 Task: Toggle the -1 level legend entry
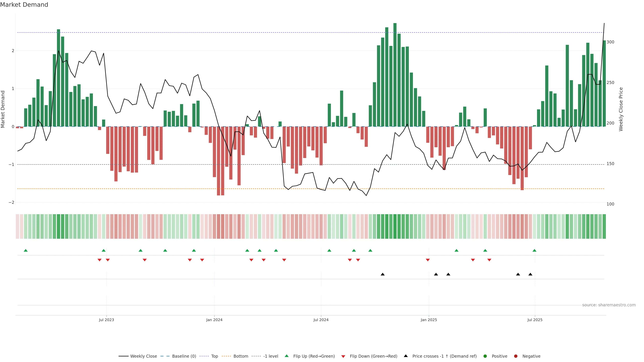click(x=271, y=356)
